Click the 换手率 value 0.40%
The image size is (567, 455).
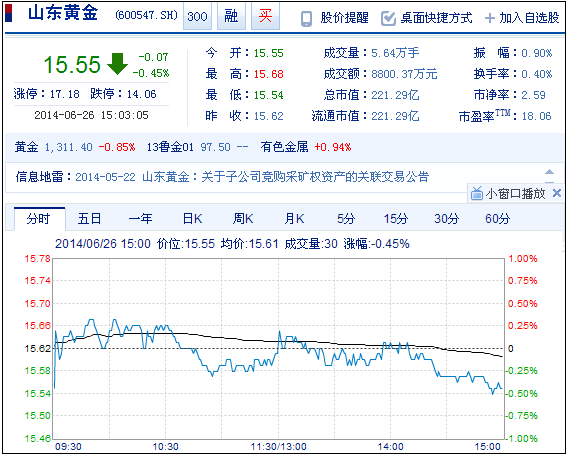click(x=537, y=74)
